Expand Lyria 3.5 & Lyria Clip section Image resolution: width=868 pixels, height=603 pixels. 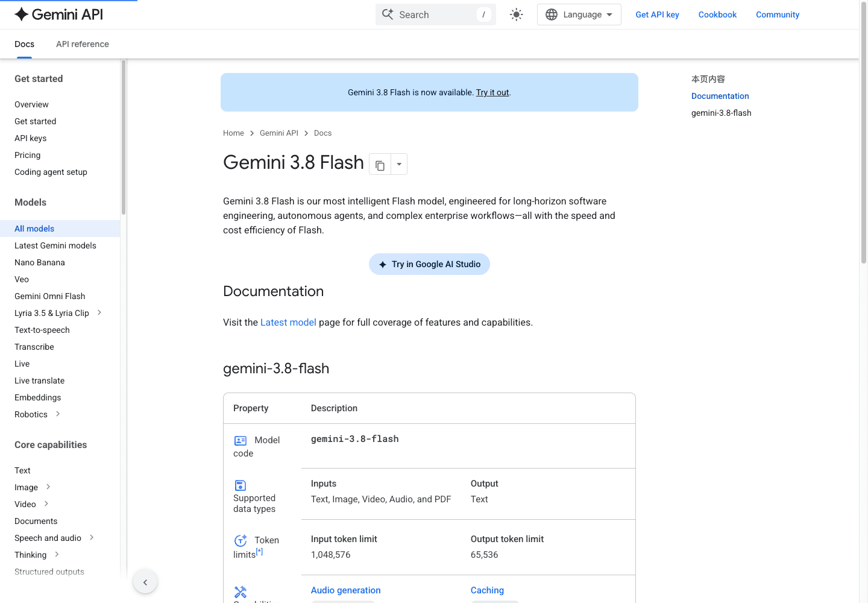99,312
